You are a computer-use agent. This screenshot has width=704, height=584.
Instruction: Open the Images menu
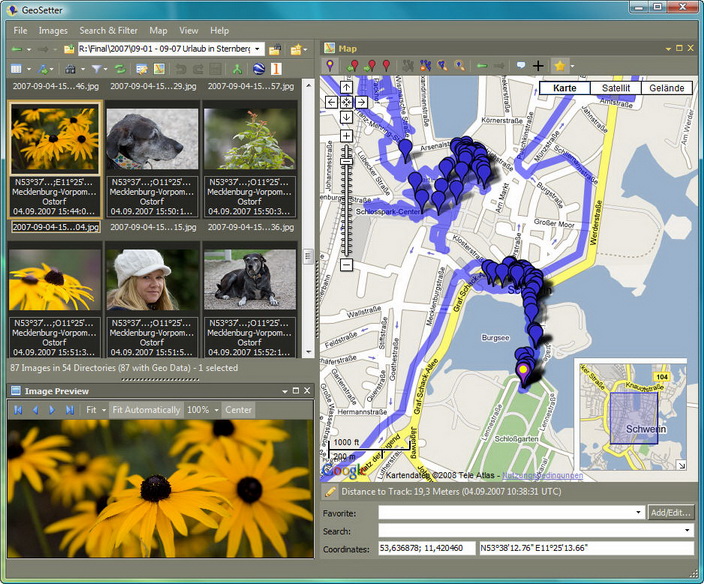(x=53, y=30)
